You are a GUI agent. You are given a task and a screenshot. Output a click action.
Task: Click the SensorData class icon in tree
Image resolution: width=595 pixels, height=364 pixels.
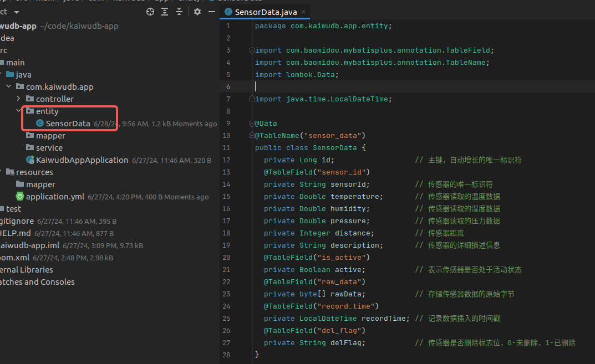[39, 124]
